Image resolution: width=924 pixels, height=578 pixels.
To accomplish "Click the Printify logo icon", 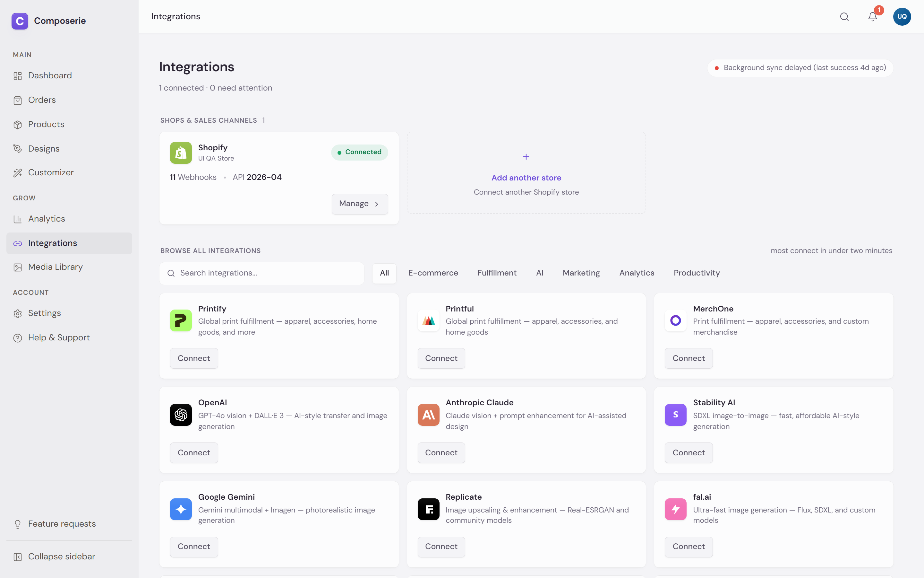I will pos(181,320).
